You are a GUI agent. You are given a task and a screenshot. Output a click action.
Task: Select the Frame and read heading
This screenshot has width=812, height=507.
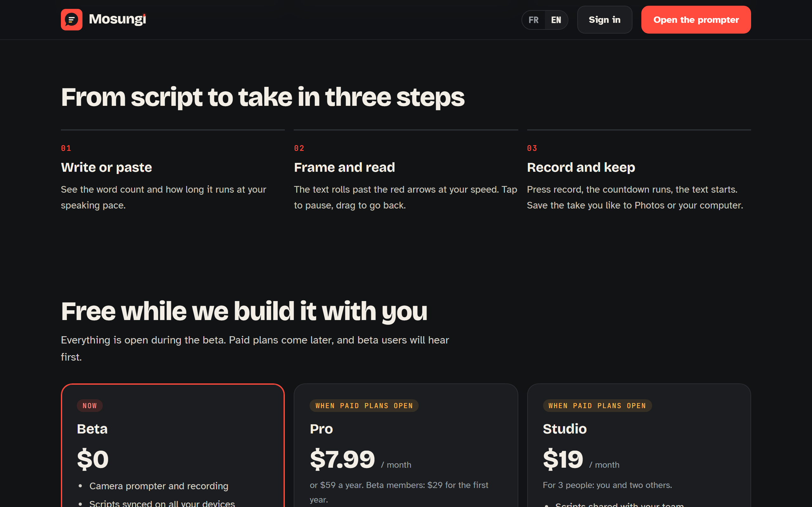coord(344,167)
